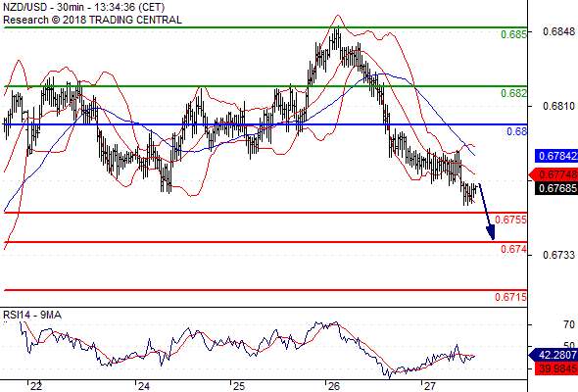
Task: Click the red 0.67748 price tag
Action: 554,174
